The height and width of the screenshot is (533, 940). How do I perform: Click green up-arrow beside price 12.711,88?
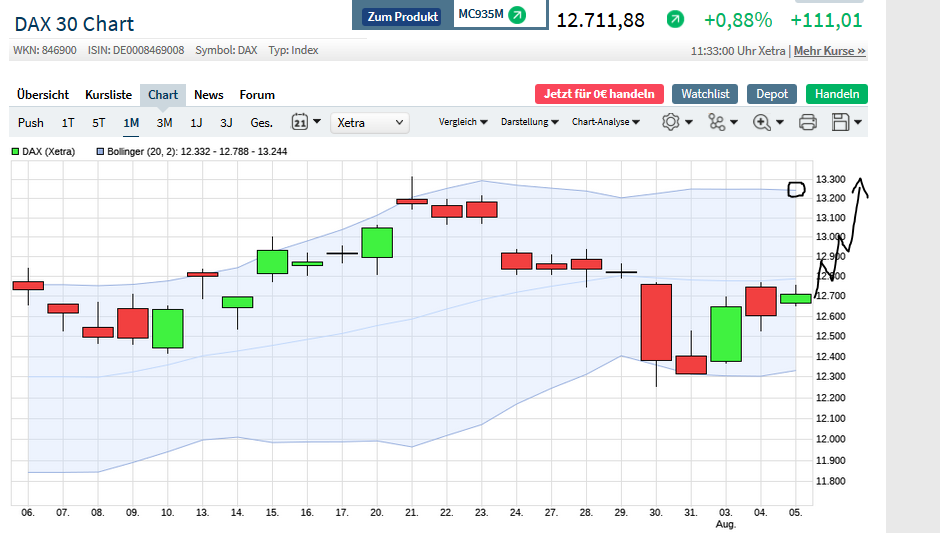(675, 20)
